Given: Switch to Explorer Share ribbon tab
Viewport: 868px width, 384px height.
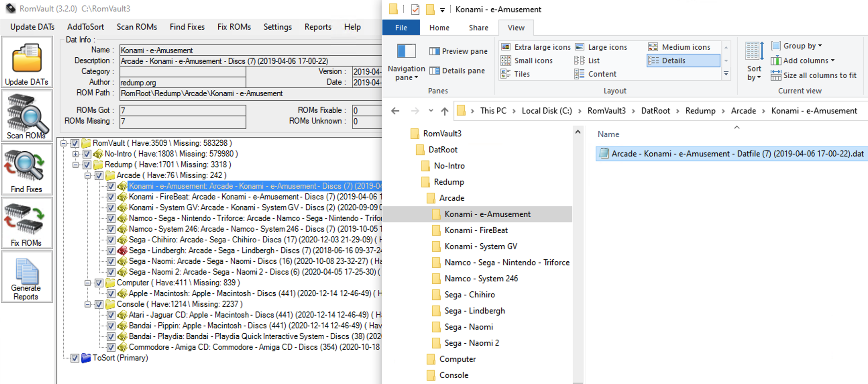Looking at the screenshot, I should pyautogui.click(x=478, y=28).
